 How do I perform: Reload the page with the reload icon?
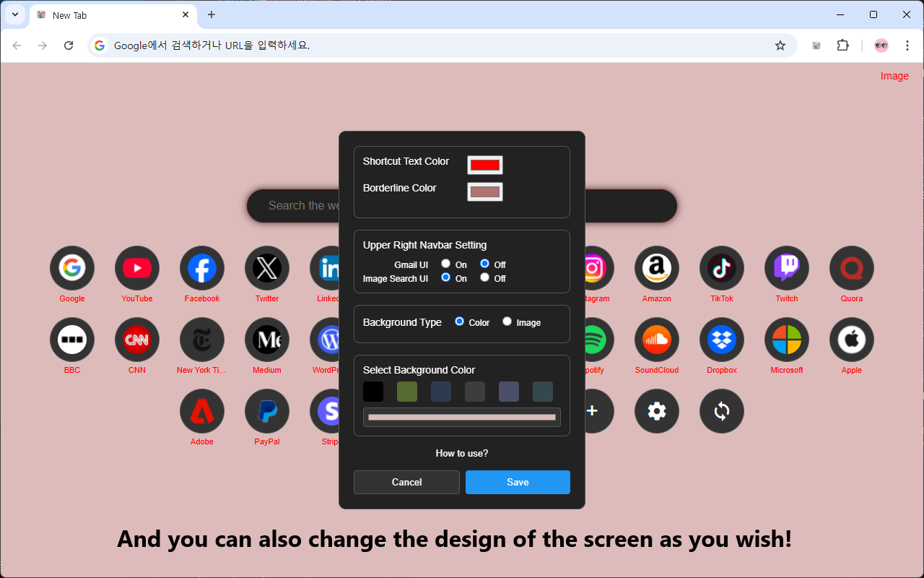click(69, 46)
